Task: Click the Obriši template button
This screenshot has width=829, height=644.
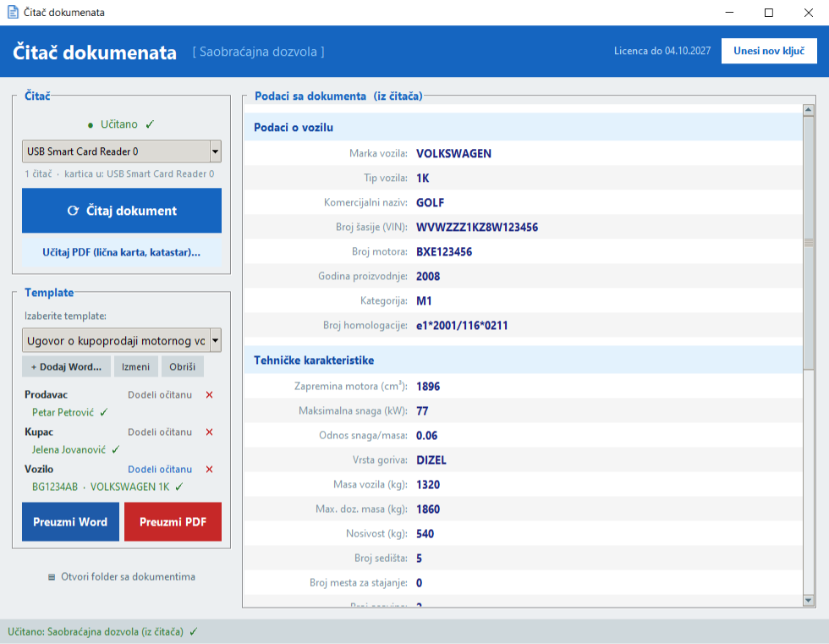Action: (x=183, y=367)
